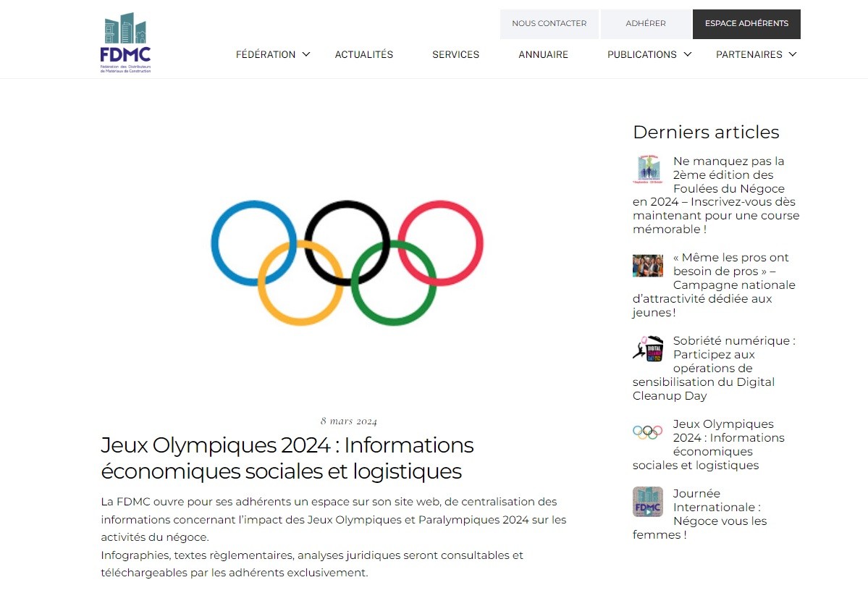Open the Actualités menu item

(363, 54)
